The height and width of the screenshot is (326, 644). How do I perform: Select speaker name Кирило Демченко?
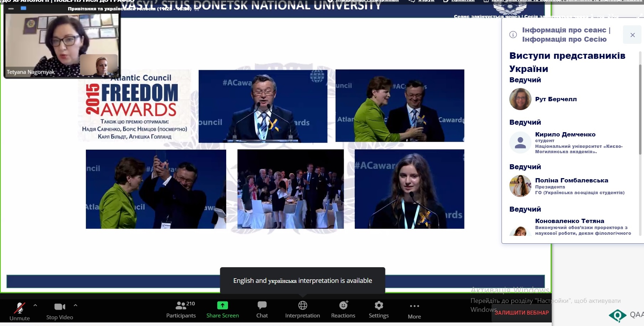pyautogui.click(x=565, y=134)
